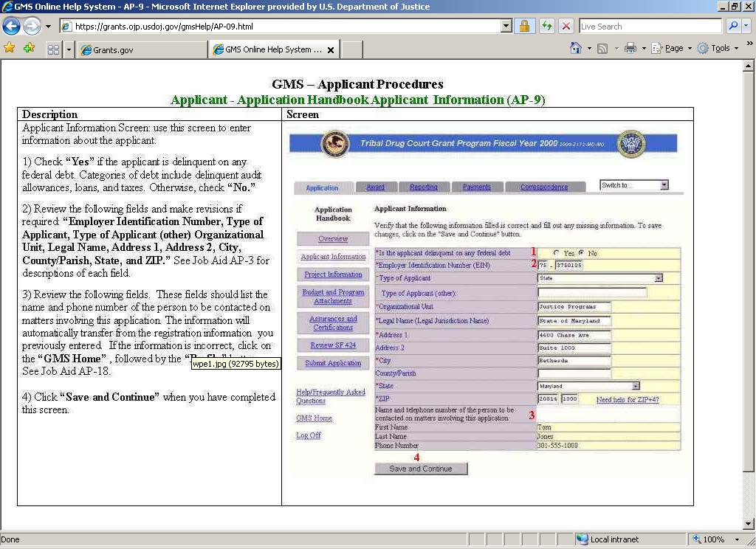The height and width of the screenshot is (549, 756).
Task: Open the State dropdown showing Maryland
Action: pos(635,386)
